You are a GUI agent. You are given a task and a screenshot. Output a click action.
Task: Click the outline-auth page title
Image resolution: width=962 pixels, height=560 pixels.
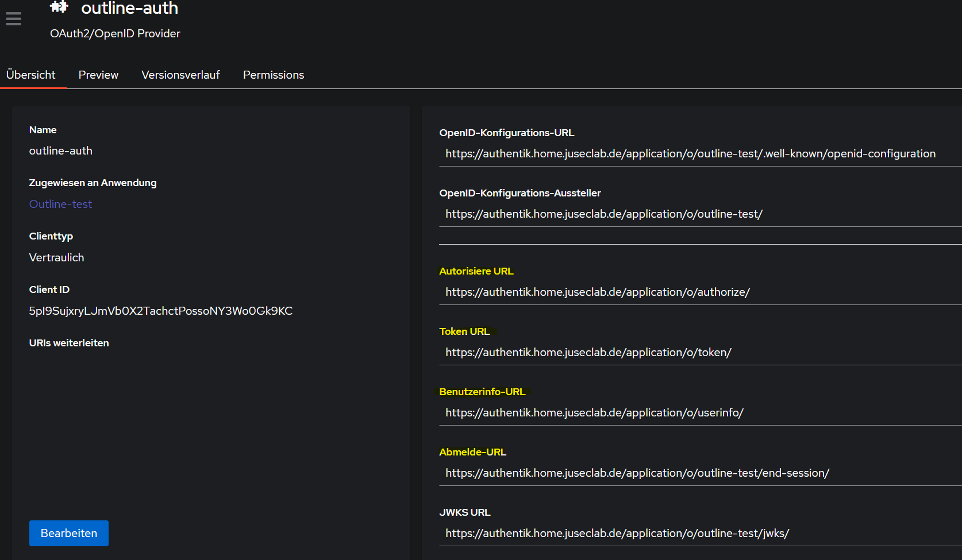point(129,8)
